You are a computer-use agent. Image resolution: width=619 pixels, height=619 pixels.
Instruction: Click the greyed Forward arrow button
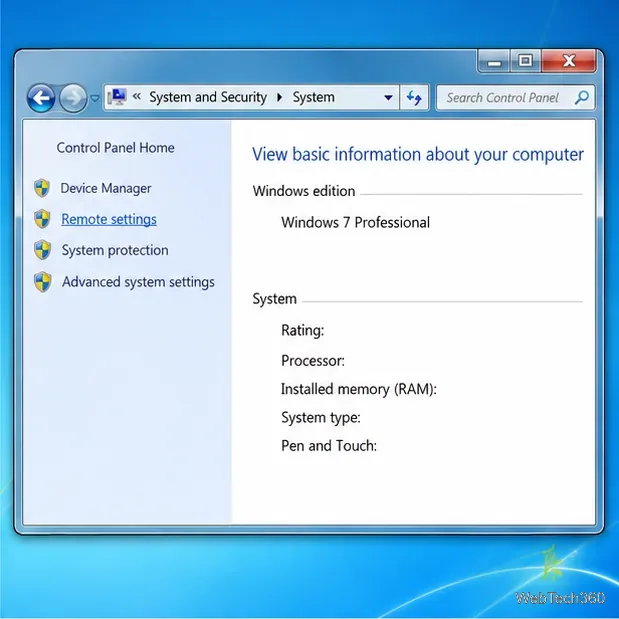[x=73, y=98]
